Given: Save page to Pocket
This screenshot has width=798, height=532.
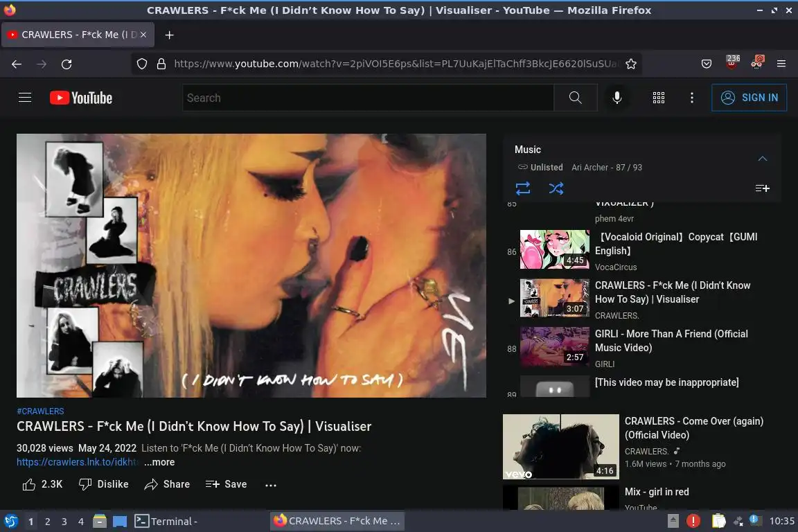Looking at the screenshot, I should coord(707,64).
